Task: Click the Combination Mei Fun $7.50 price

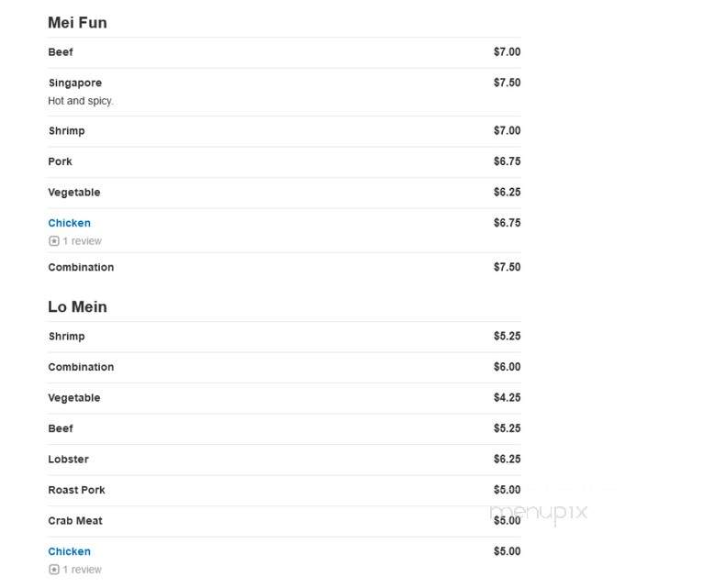Action: pyautogui.click(x=508, y=267)
